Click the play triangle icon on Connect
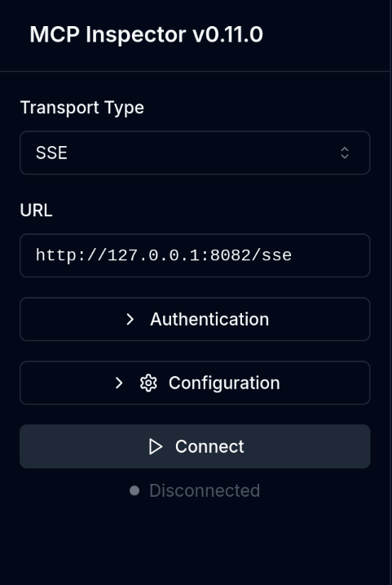The image size is (392, 585). tap(156, 446)
